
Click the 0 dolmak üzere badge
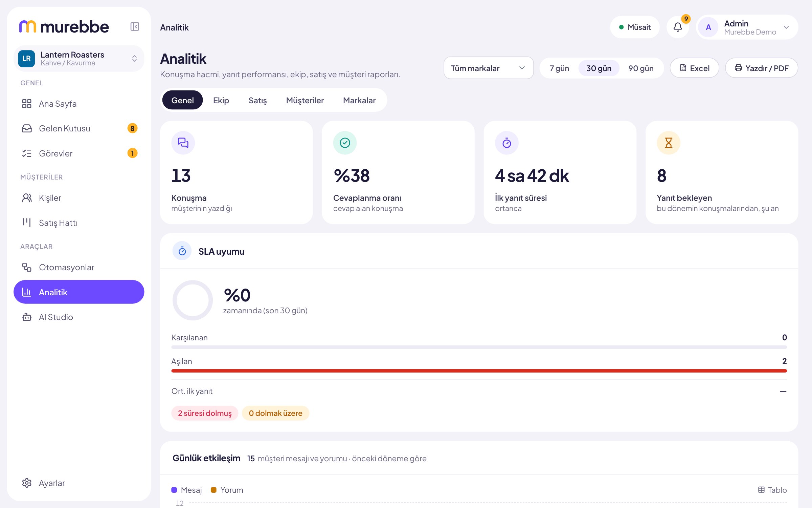275,413
